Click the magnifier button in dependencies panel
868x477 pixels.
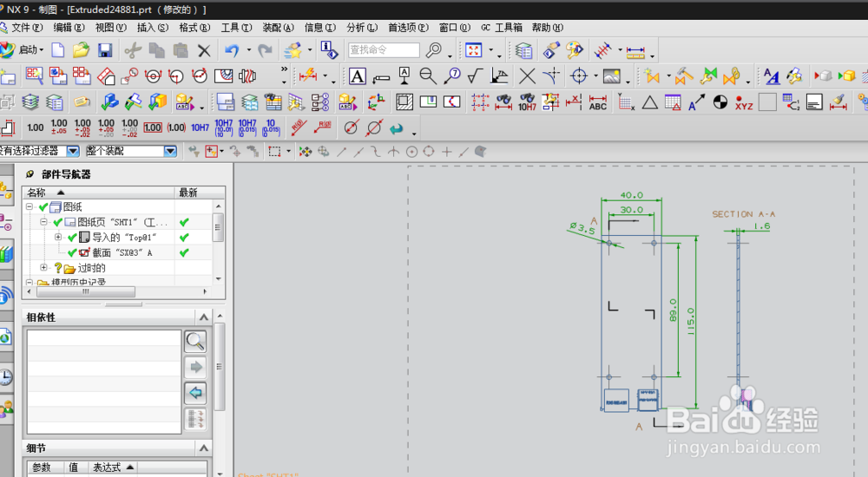coord(195,342)
